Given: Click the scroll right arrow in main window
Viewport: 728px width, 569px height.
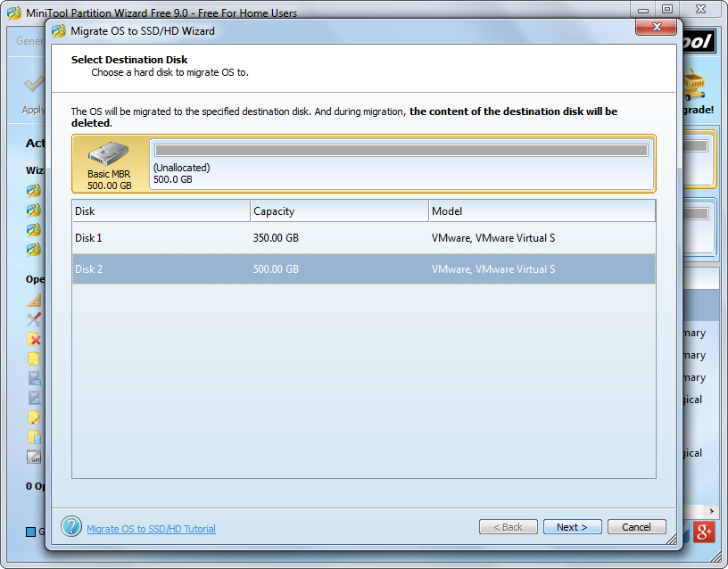Looking at the screenshot, I should click(711, 511).
